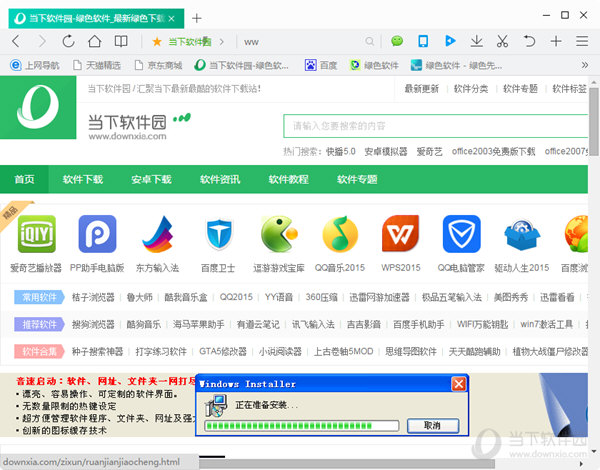600x470 pixels.
Task: Click the vertical page scrollbar thumb
Action: [593, 122]
